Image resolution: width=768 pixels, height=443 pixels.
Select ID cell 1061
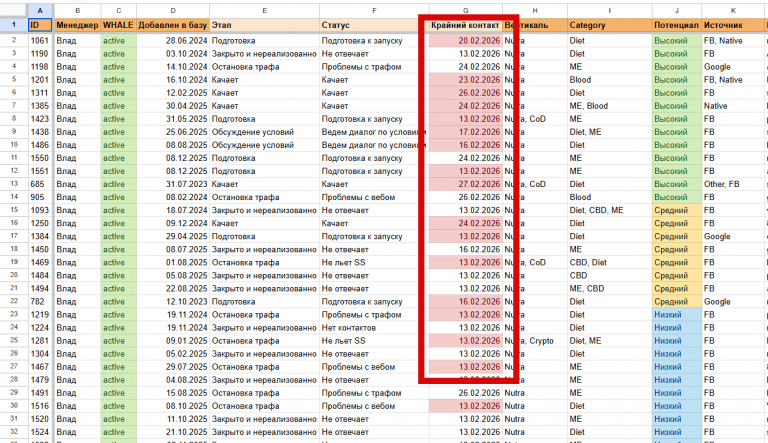tap(40, 41)
